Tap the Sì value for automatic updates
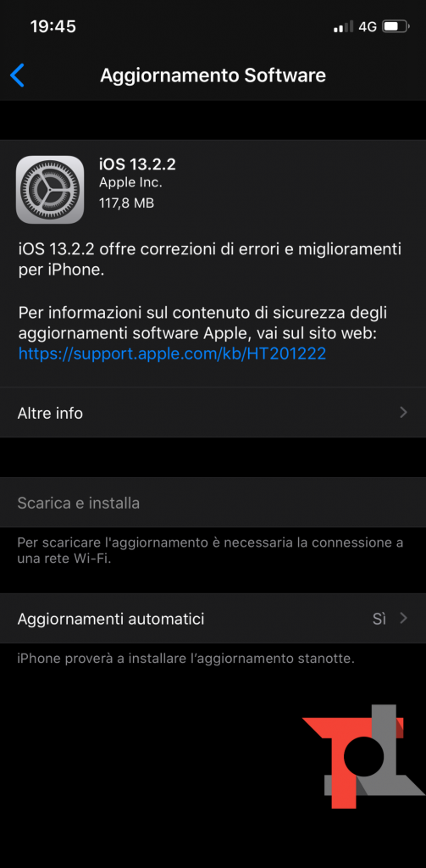Viewport: 426px width, 868px height. point(379,618)
